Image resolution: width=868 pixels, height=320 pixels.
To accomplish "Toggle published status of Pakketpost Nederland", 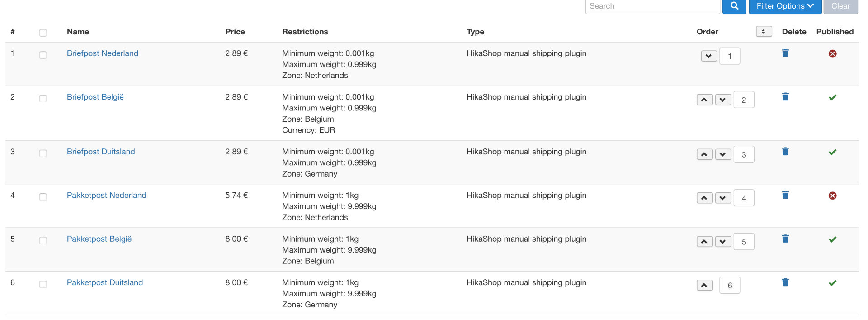I will (832, 196).
